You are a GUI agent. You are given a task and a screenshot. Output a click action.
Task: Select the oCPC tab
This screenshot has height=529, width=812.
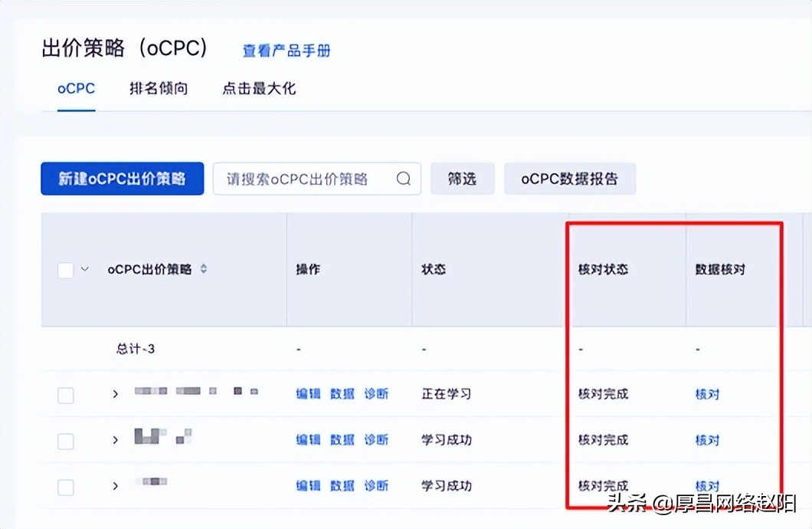[75, 88]
